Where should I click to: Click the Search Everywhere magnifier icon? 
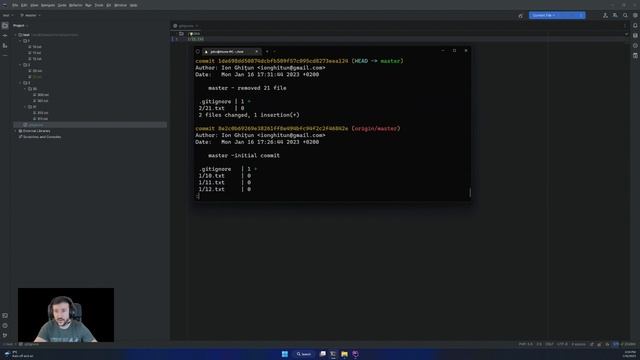pos(625,16)
